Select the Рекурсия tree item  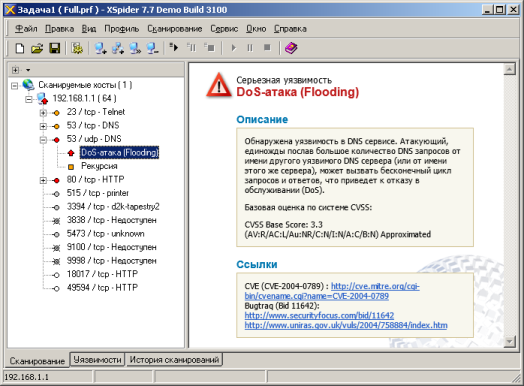click(x=99, y=166)
